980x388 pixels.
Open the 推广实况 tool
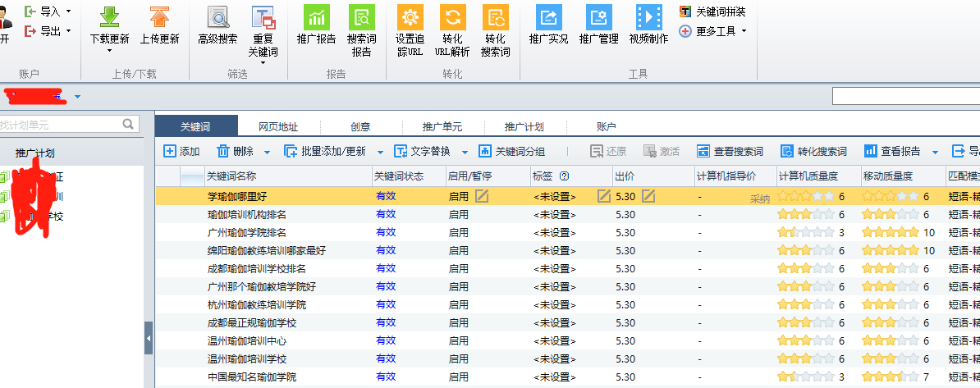point(548,17)
